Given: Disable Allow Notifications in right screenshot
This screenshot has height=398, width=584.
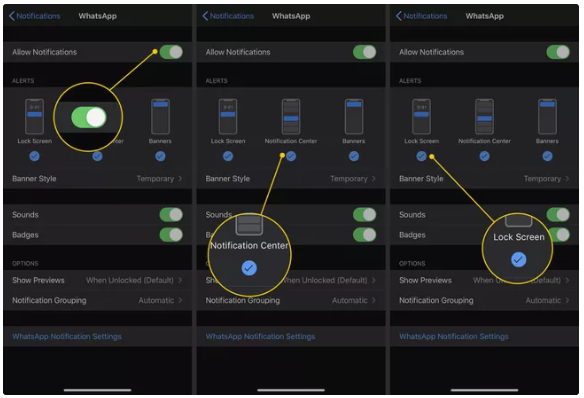Looking at the screenshot, I should coord(558,52).
